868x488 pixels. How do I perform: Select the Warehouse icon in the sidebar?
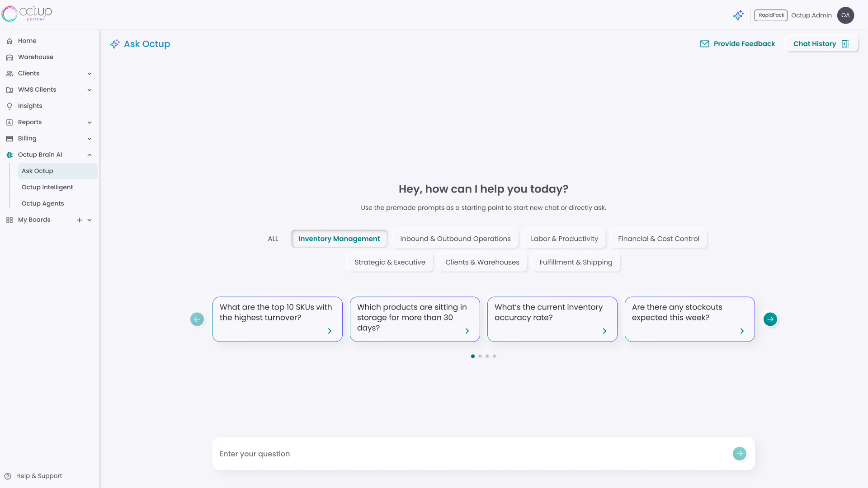[x=10, y=57]
